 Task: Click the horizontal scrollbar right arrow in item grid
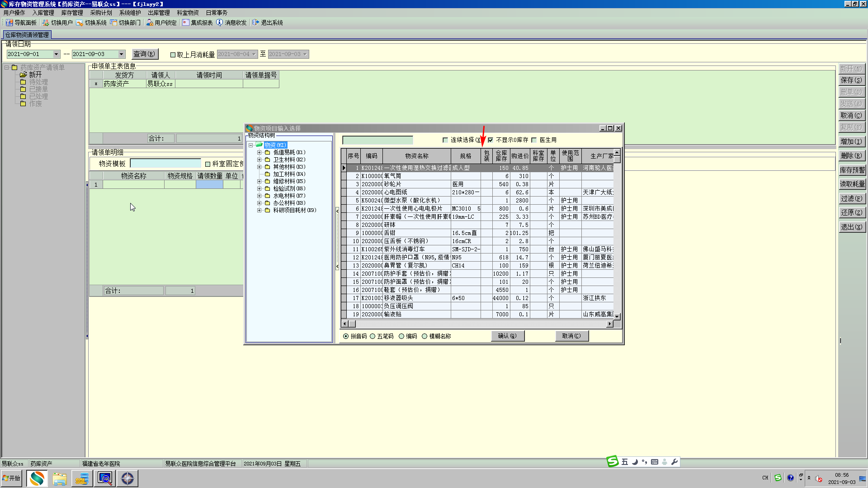pyautogui.click(x=609, y=324)
